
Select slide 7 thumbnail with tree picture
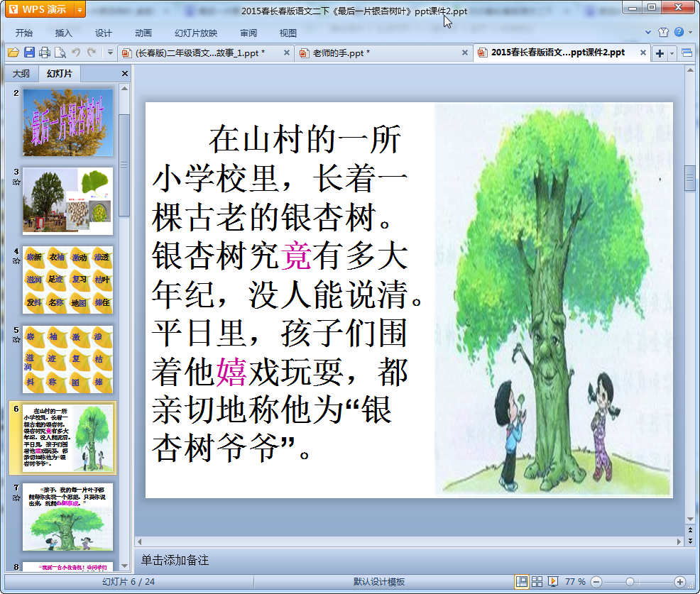point(68,517)
